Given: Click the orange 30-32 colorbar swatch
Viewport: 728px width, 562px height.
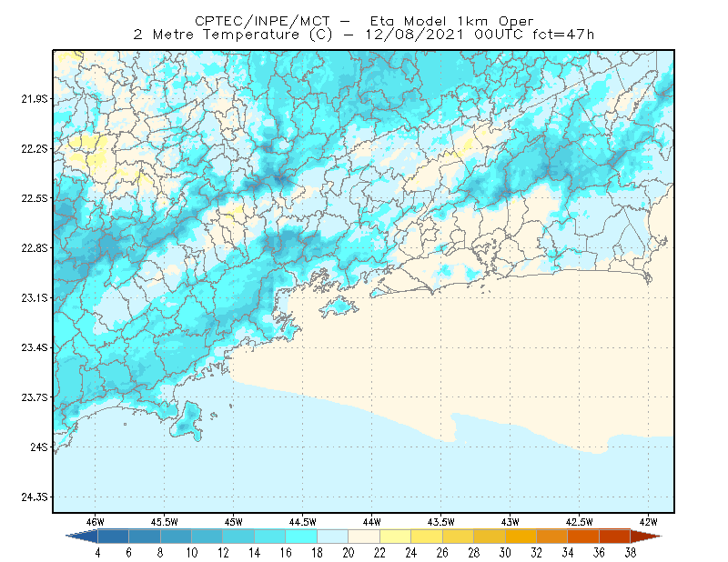Looking at the screenshot, I should pyautogui.click(x=521, y=537).
